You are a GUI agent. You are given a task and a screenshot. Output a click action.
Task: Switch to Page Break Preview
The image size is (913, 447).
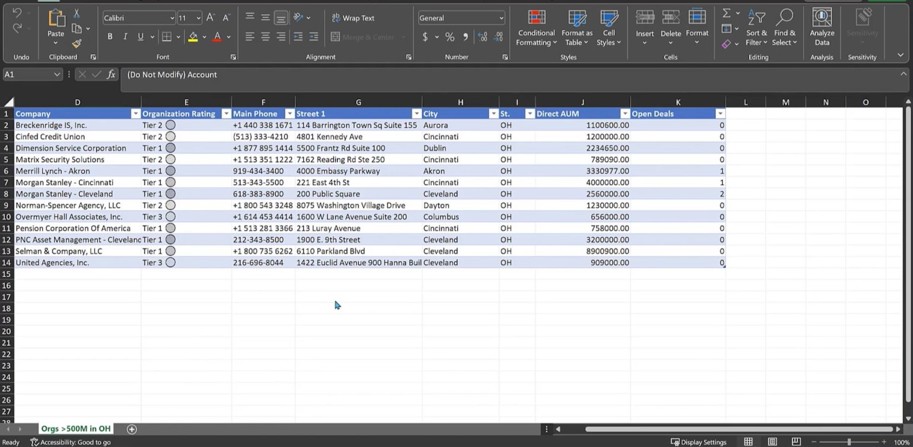tap(796, 442)
